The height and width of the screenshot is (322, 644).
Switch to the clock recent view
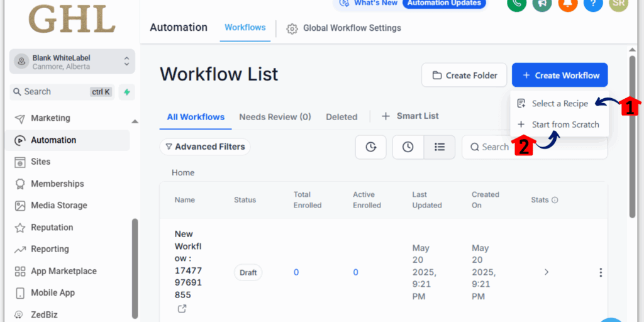pos(408,147)
